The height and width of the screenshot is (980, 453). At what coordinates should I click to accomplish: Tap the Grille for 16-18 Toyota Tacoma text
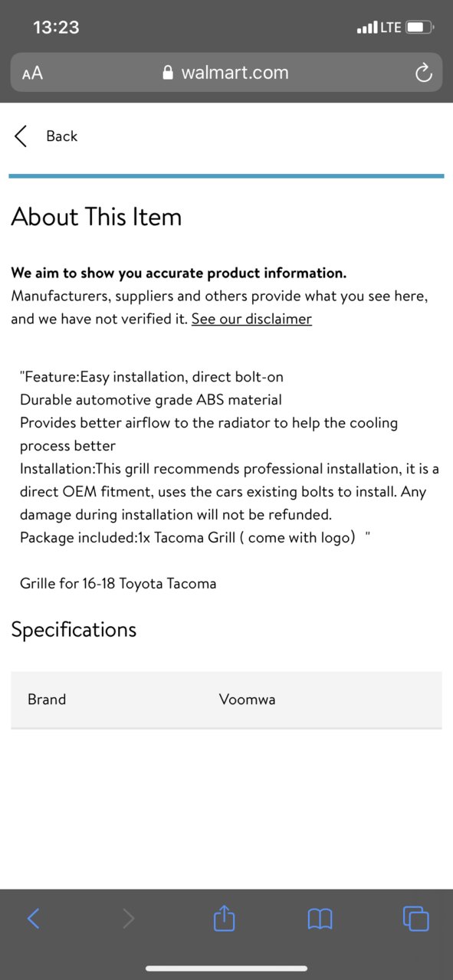(118, 584)
